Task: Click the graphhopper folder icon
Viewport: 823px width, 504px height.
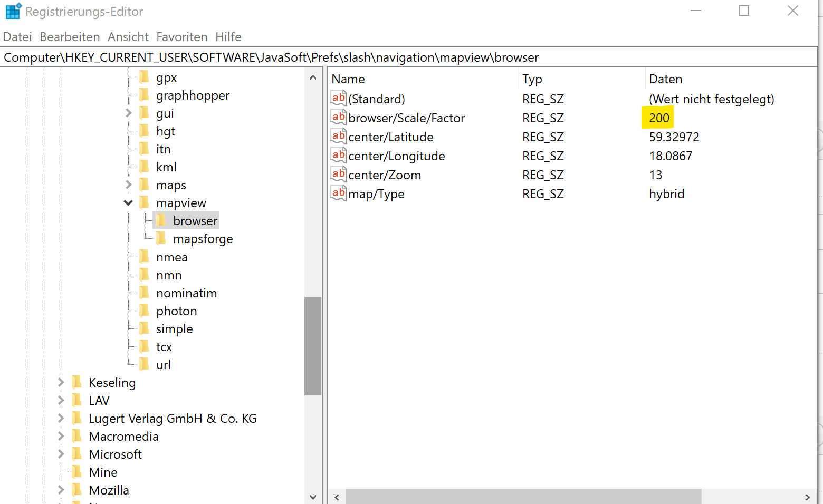Action: coord(145,95)
